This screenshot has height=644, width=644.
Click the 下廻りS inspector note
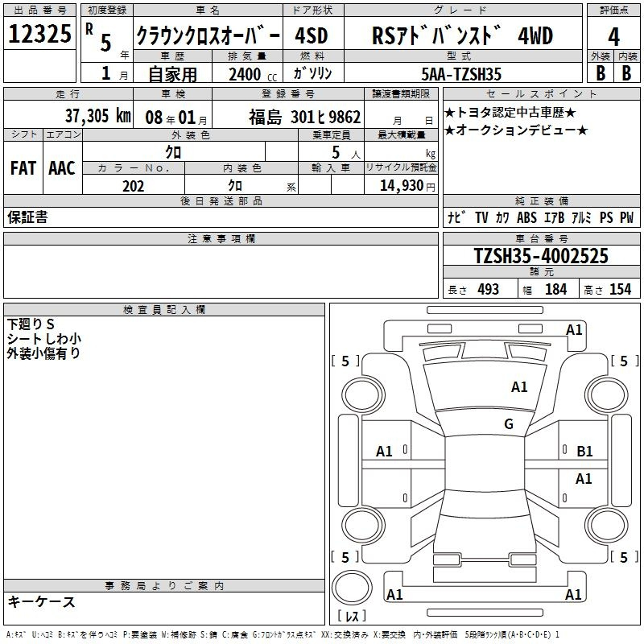pyautogui.click(x=31, y=324)
